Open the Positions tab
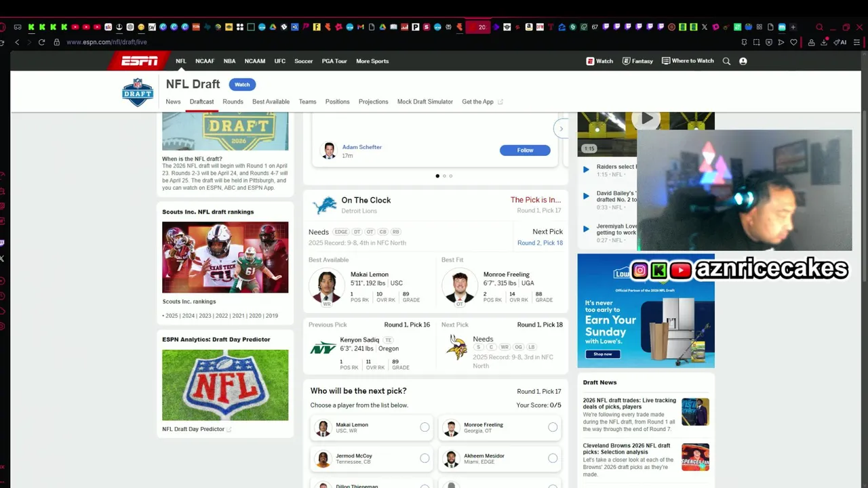Screen dimensions: 868x488 click(x=337, y=102)
